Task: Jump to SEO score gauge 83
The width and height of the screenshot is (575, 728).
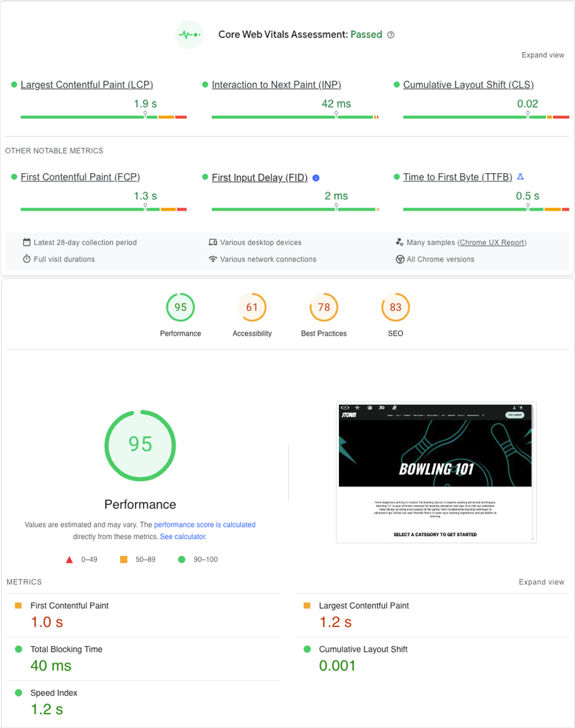Action: [x=395, y=308]
